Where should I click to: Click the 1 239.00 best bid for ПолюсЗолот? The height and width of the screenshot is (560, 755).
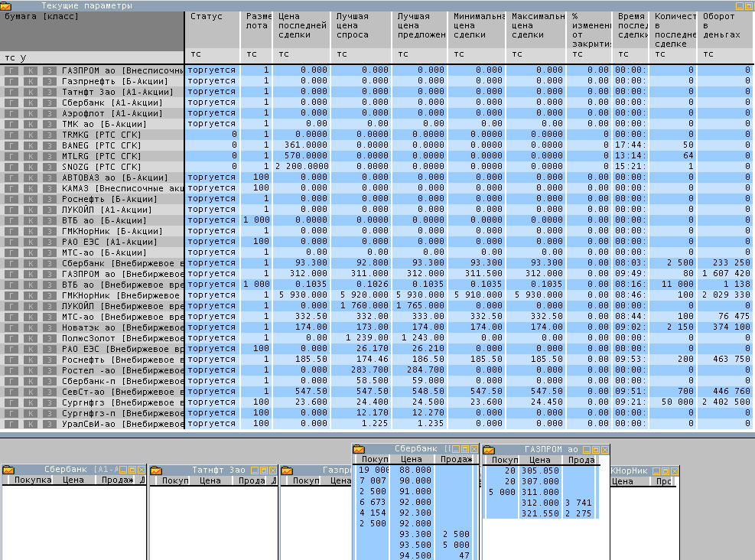(367, 338)
